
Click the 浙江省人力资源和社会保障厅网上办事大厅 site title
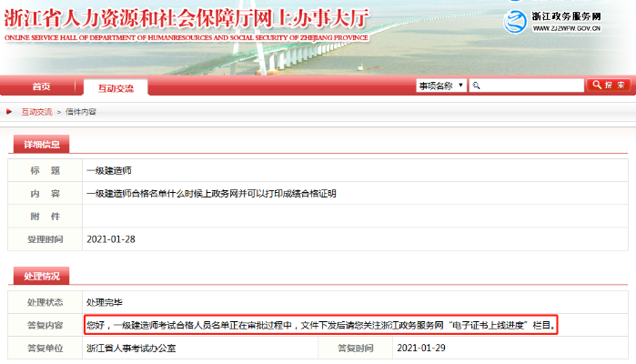point(187,19)
